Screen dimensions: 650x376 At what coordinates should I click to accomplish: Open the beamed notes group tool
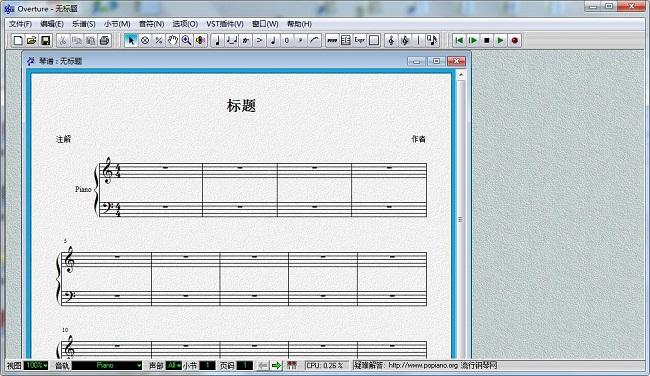tap(232, 40)
